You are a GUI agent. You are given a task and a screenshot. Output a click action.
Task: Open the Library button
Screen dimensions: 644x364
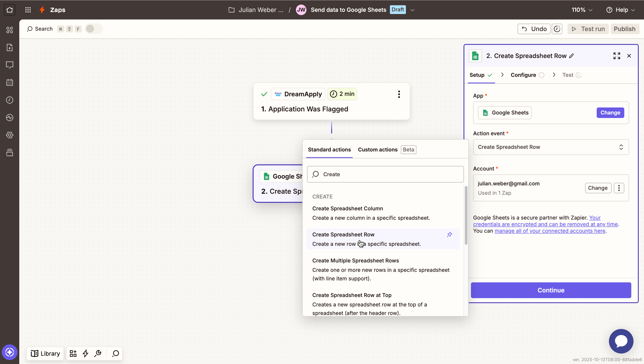coord(45,353)
